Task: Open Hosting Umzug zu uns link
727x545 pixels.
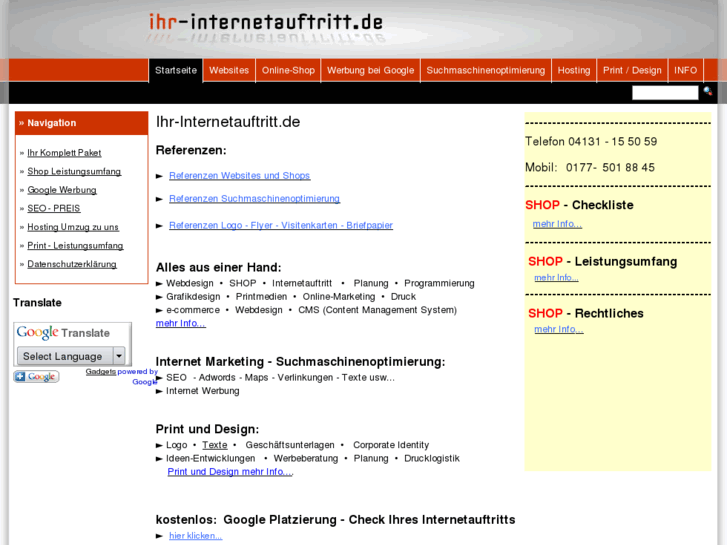Action: pyautogui.click(x=73, y=227)
